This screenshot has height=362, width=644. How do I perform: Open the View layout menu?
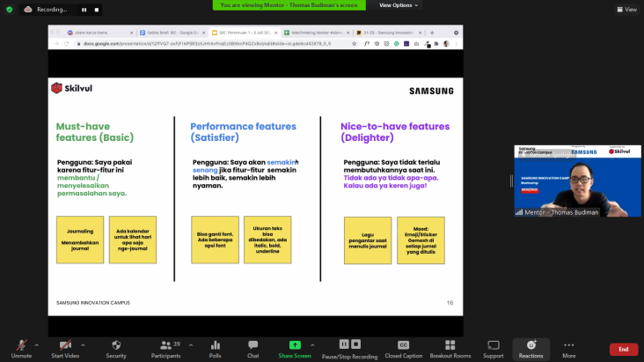626,10
